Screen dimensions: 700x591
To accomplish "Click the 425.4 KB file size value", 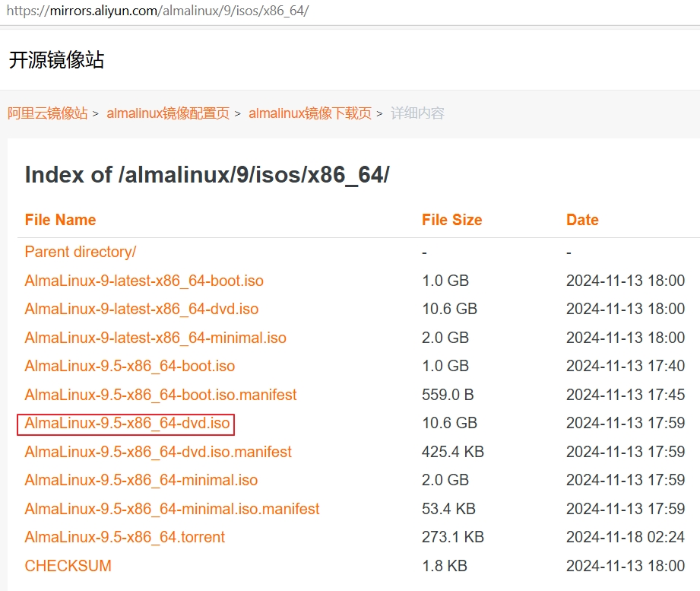I will [x=453, y=452].
